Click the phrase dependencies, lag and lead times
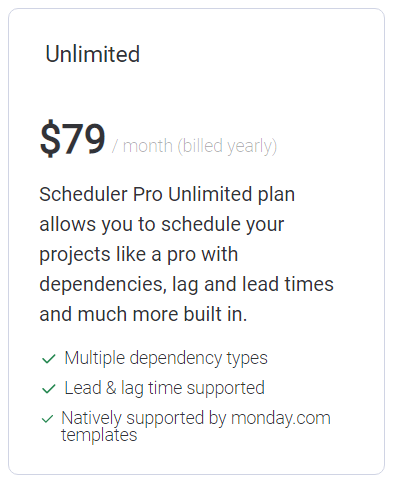396x481 pixels. (186, 285)
